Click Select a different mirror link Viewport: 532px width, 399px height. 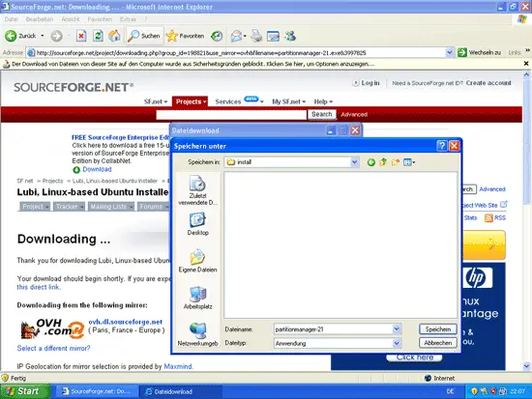[53, 348]
